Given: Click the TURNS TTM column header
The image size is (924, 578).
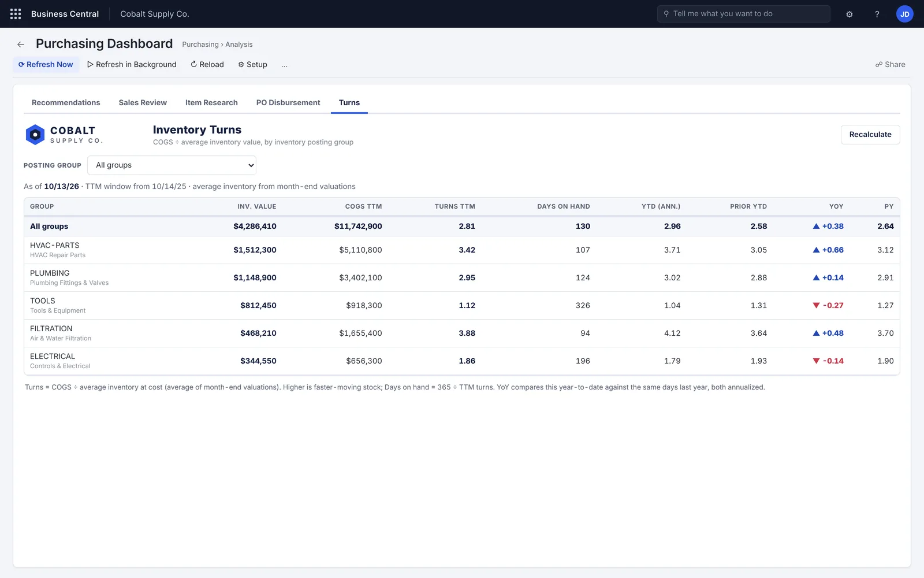Looking at the screenshot, I should [455, 206].
